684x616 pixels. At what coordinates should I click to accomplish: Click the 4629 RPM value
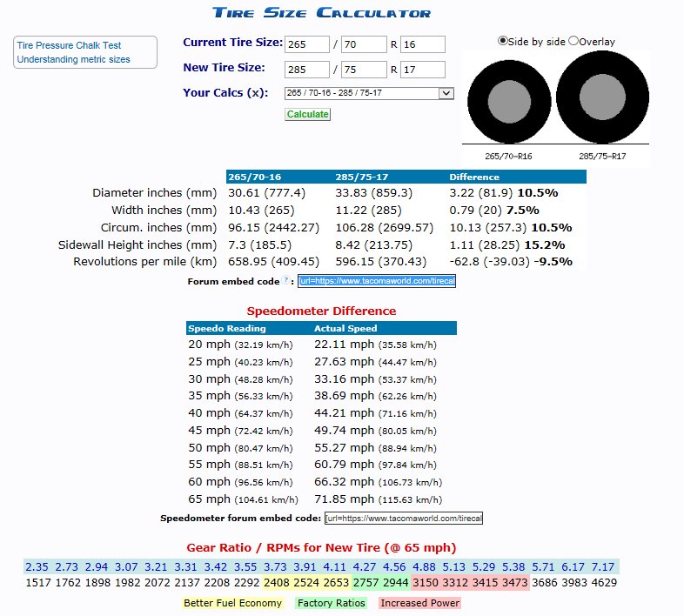(604, 583)
